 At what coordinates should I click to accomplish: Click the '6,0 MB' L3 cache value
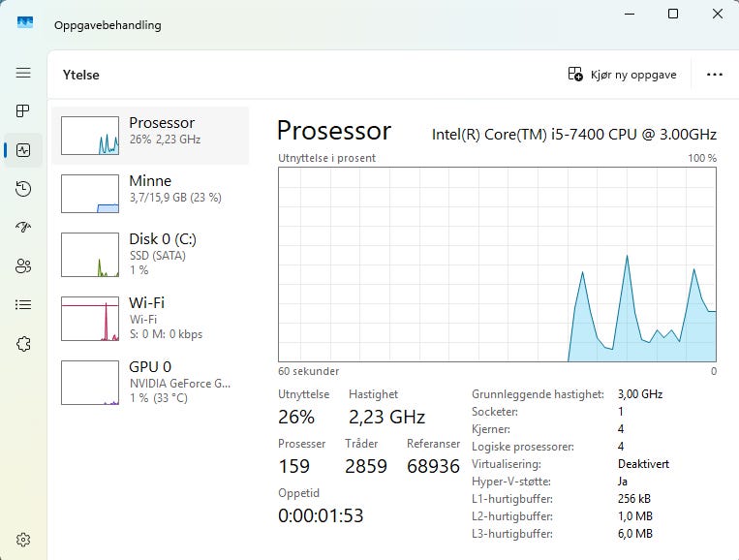(634, 534)
